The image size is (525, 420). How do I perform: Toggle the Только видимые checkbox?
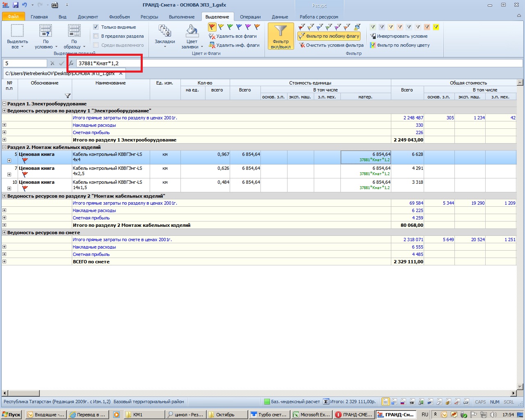tap(96, 27)
